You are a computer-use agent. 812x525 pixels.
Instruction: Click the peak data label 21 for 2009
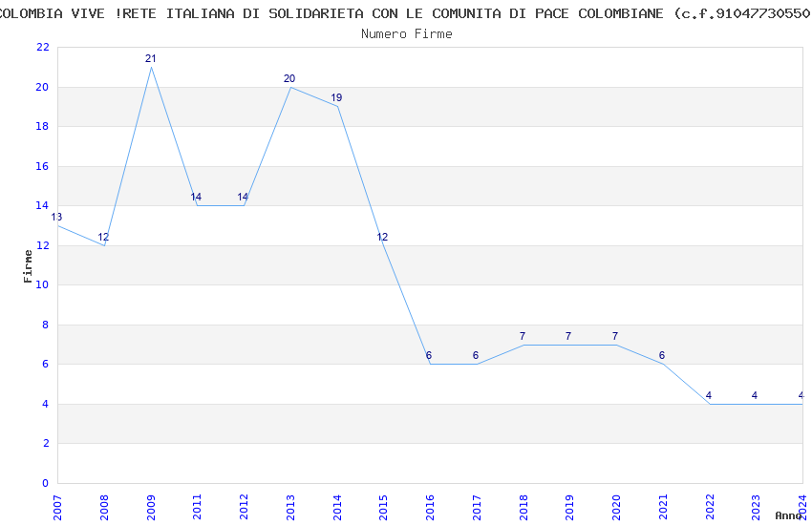150,58
